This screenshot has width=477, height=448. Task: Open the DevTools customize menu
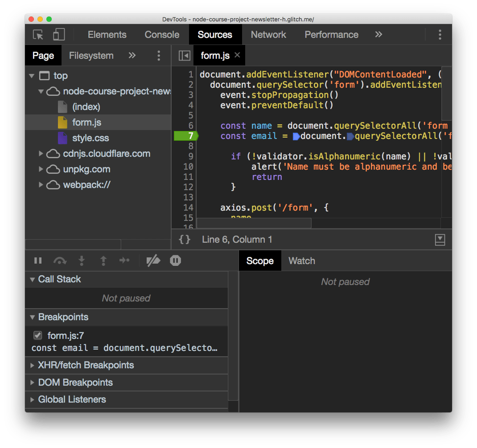click(x=440, y=34)
